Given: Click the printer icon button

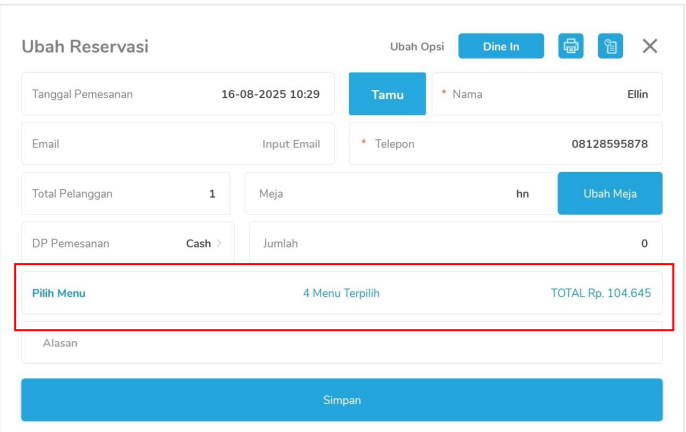Looking at the screenshot, I should coord(570,46).
